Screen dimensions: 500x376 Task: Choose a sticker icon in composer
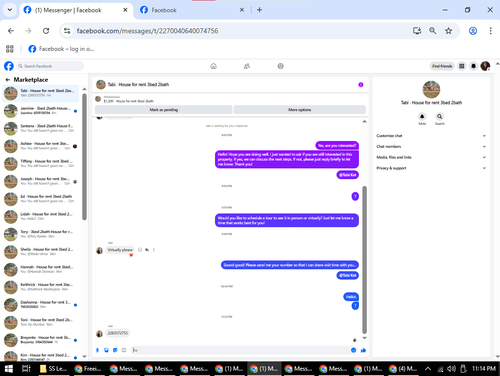[x=115, y=350]
